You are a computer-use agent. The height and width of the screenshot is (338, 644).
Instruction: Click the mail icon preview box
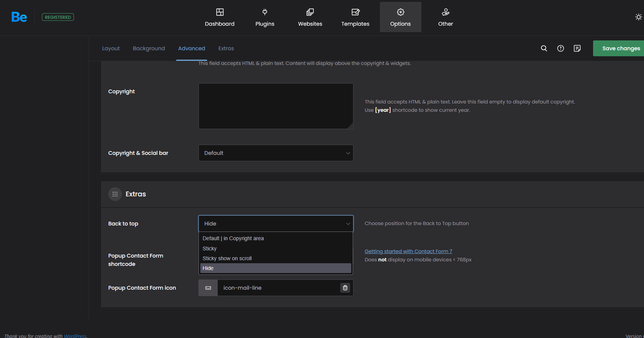(208, 288)
